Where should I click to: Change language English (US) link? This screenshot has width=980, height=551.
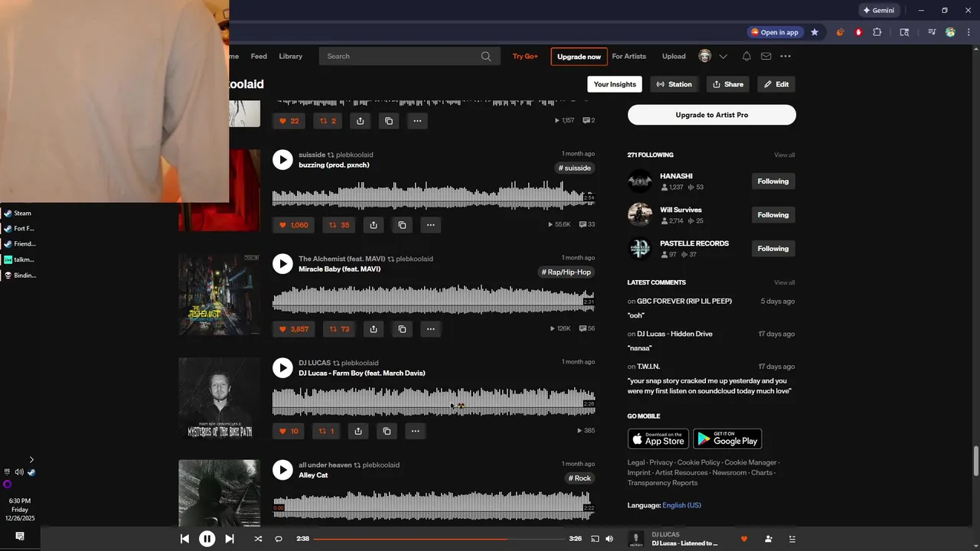coord(681,505)
